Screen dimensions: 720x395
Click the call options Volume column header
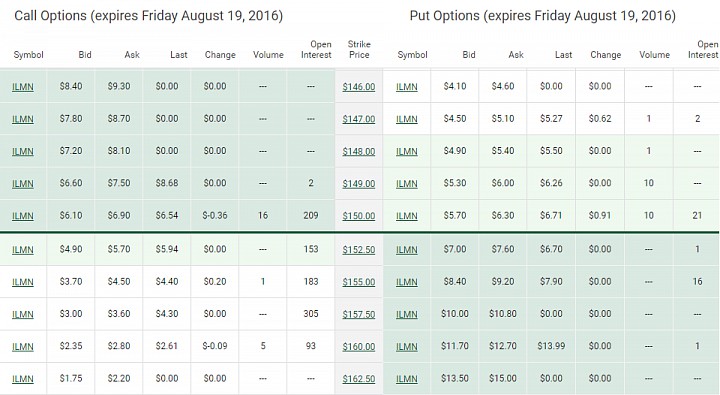(268, 55)
